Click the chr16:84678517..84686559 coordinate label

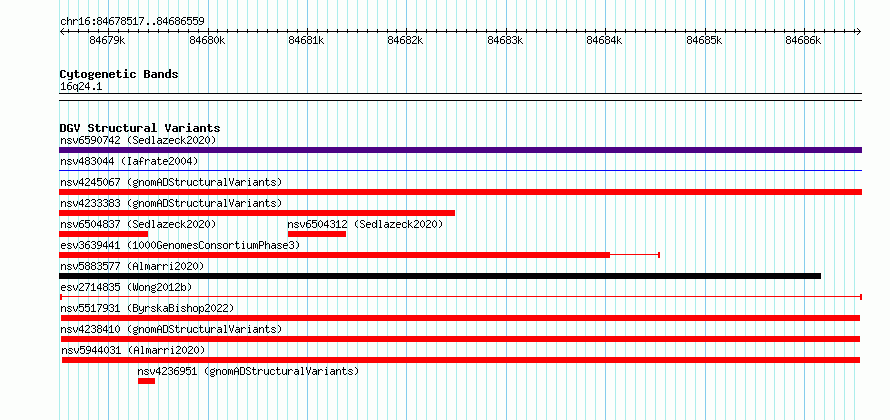point(132,22)
